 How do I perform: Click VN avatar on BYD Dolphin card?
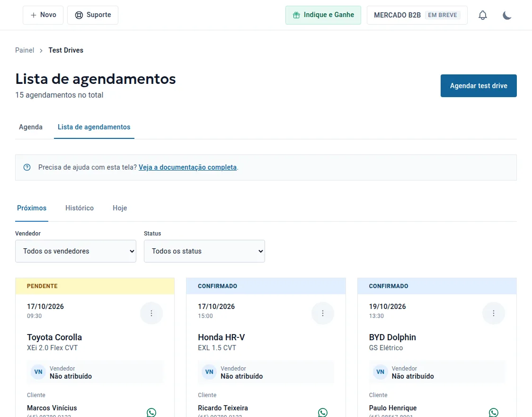(x=381, y=372)
